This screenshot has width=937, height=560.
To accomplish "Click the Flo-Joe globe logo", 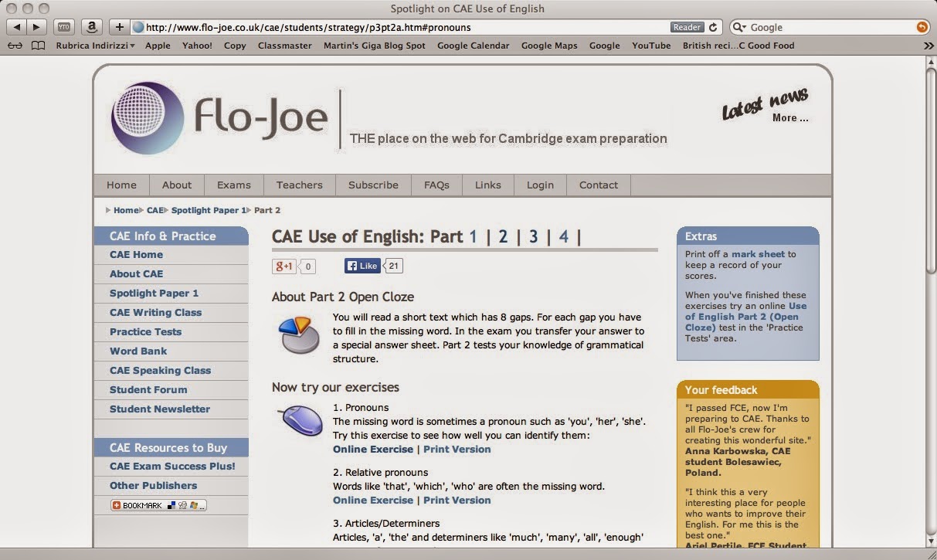I will [148, 118].
